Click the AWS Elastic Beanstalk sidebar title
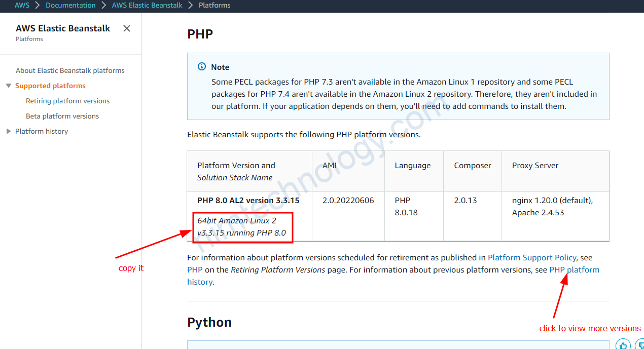Viewport: 644px width, 349px height. [63, 28]
